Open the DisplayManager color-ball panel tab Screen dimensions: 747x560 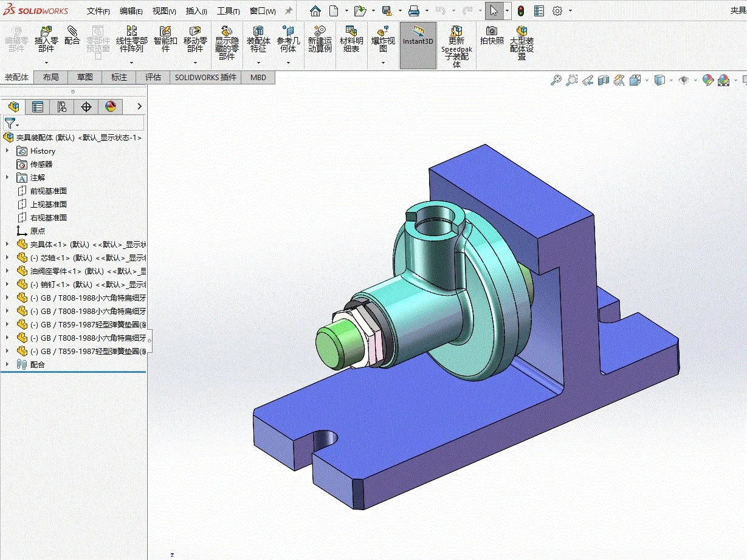point(110,107)
